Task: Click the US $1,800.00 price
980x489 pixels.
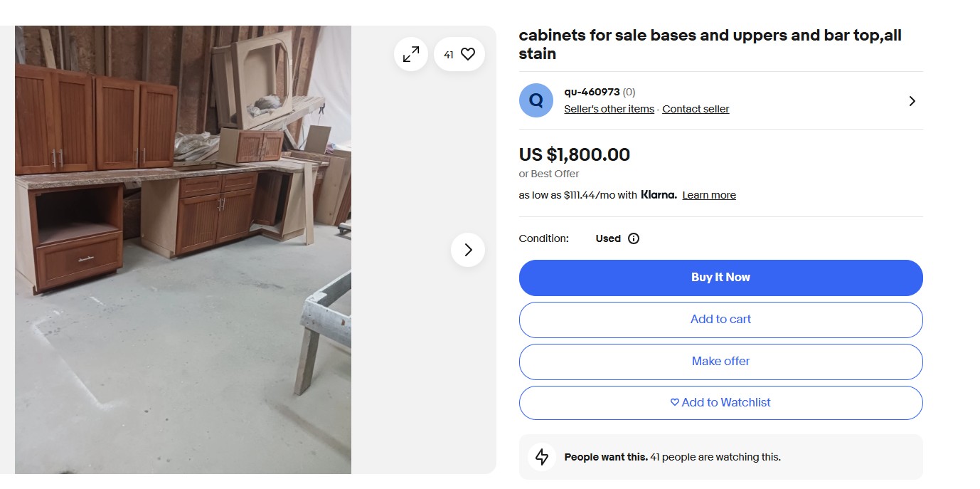Action: click(x=574, y=154)
